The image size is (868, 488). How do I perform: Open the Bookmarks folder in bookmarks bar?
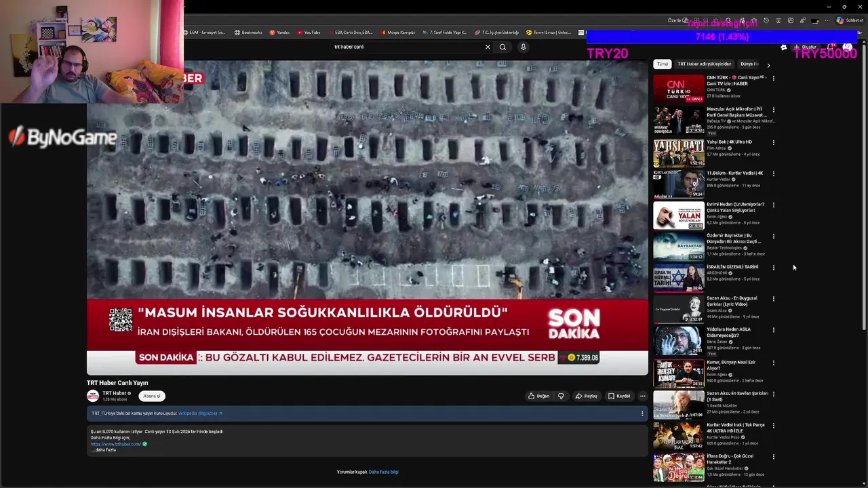(248, 33)
